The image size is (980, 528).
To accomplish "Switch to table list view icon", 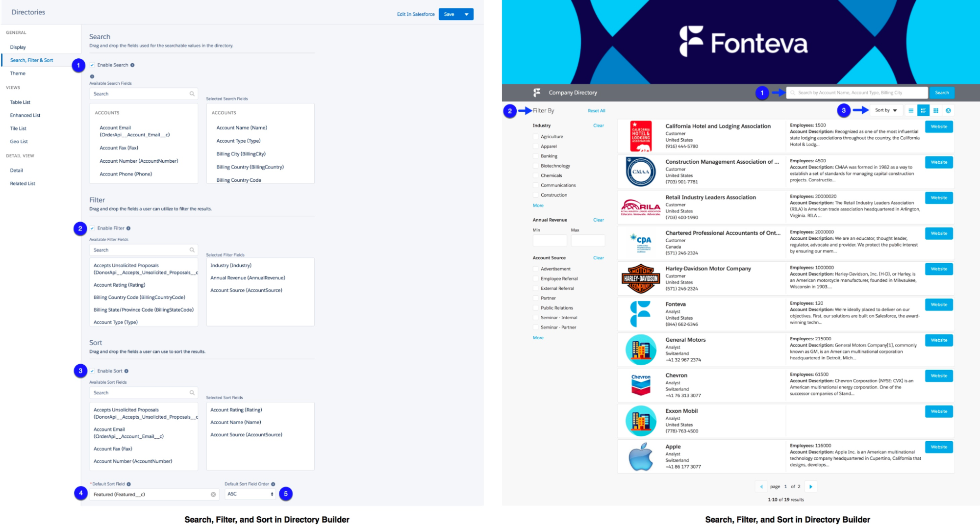I will 911,110.
